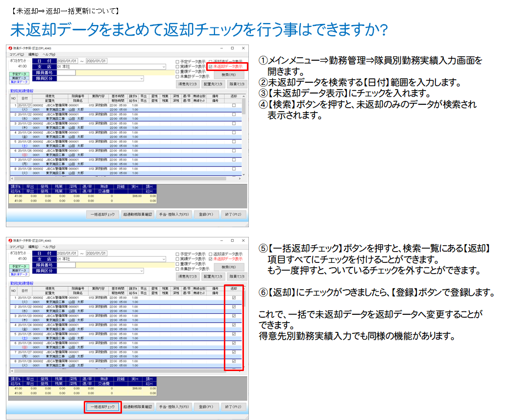Click 検索(F8) button in upper window
Image resolution: width=505 pixels, height=420 pixels.
(x=229, y=75)
